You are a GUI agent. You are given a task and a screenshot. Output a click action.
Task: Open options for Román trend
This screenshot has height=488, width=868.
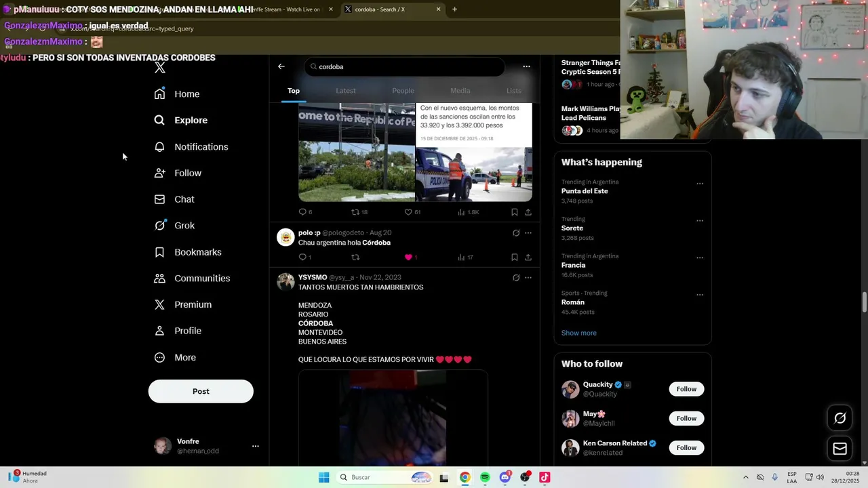[x=700, y=296]
